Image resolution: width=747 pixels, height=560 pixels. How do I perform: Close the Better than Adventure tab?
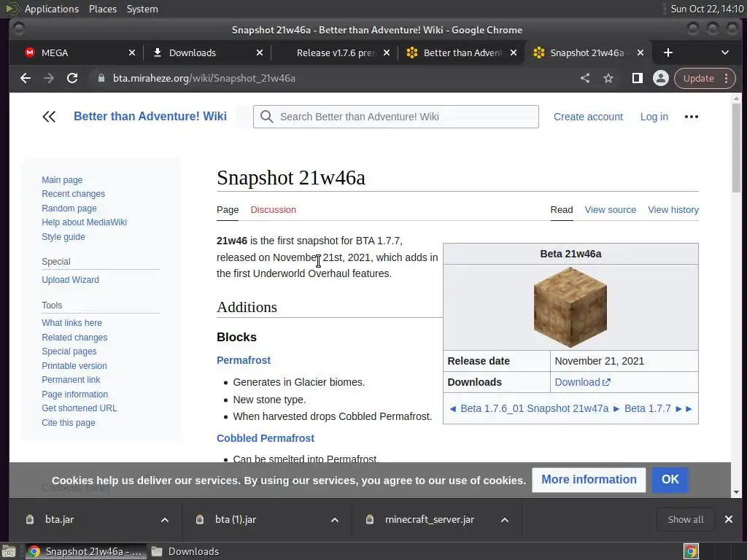(514, 52)
